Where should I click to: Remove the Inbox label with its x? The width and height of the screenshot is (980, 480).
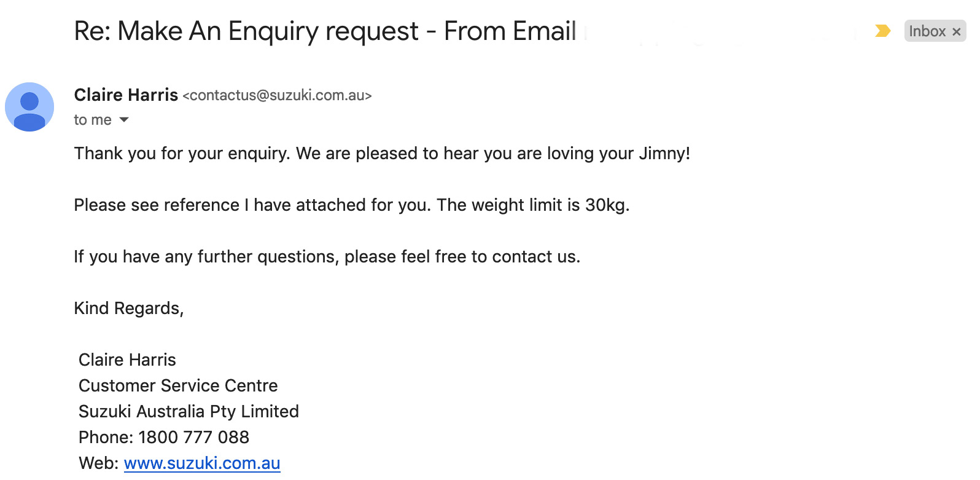click(x=956, y=31)
